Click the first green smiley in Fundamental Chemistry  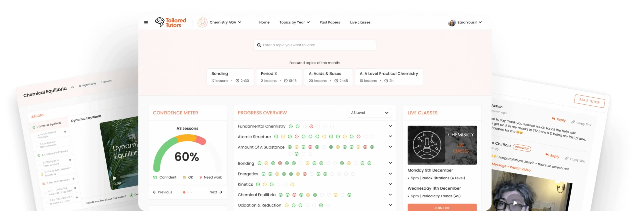tap(291, 126)
